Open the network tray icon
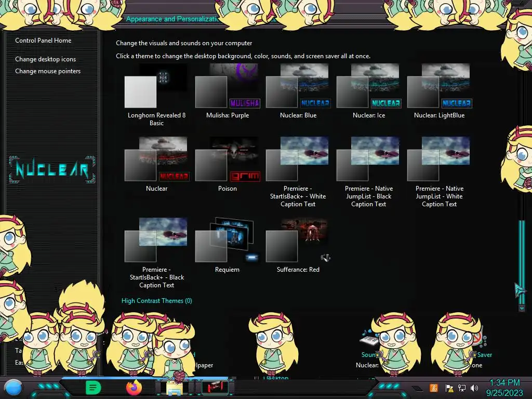 (x=462, y=388)
